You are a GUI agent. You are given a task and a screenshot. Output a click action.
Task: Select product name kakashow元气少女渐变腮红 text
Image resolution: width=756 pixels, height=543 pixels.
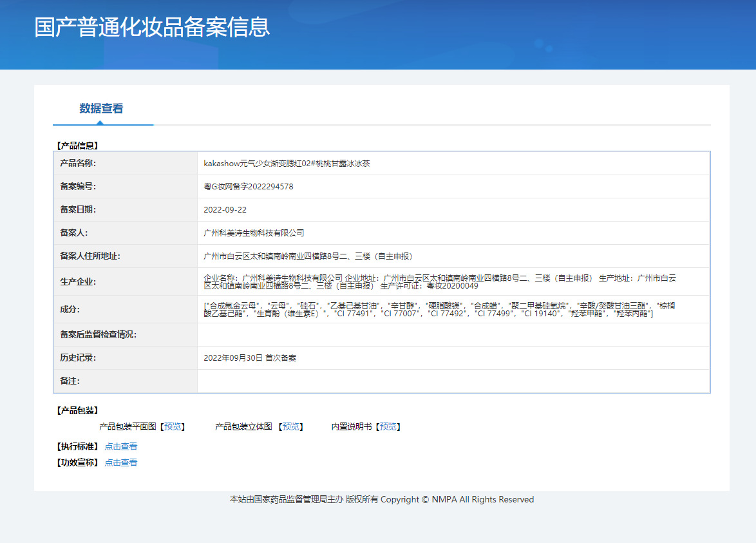click(x=287, y=164)
